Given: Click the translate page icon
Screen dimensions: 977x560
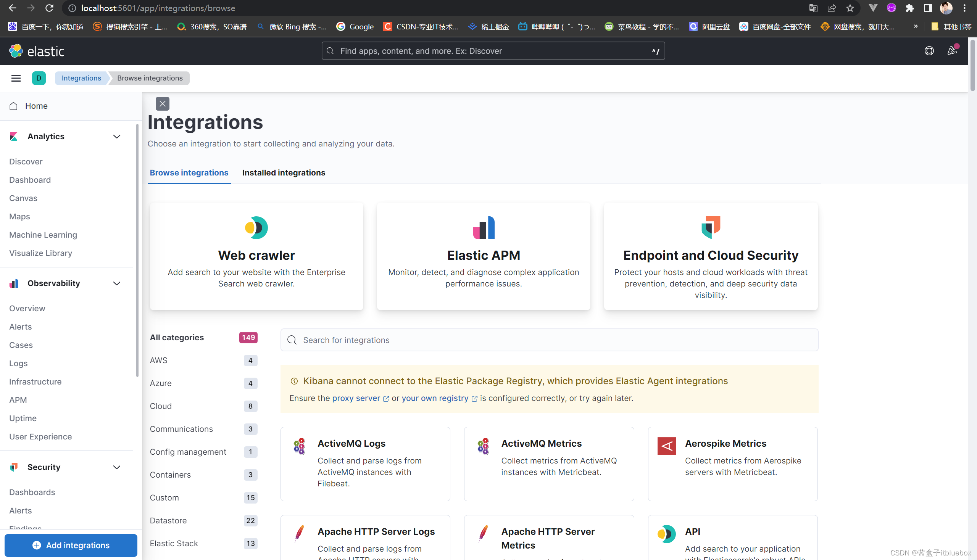Looking at the screenshot, I should (813, 8).
